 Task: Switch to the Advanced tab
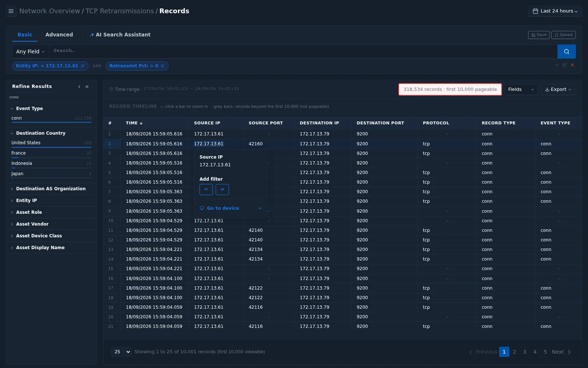pos(59,35)
